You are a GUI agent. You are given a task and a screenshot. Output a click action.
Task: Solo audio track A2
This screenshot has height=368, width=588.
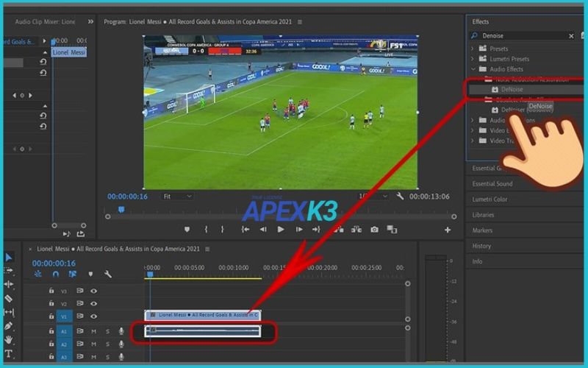[x=107, y=344]
